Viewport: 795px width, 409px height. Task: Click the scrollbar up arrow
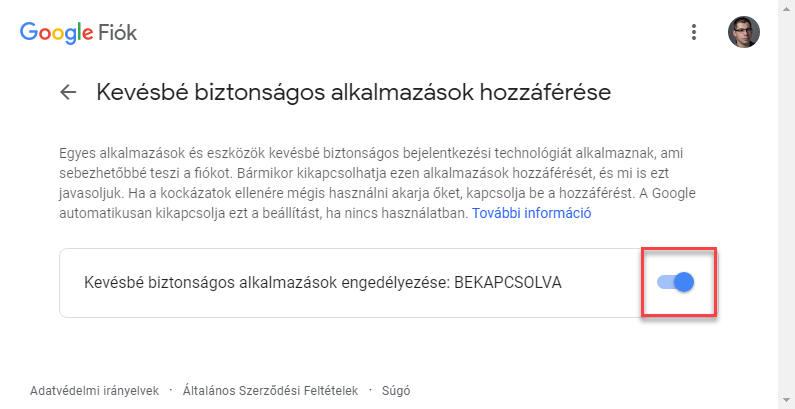(786, 5)
